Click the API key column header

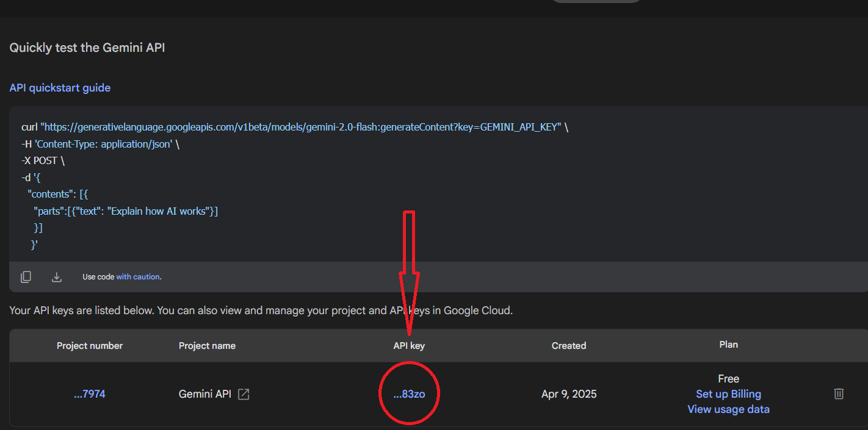click(409, 346)
